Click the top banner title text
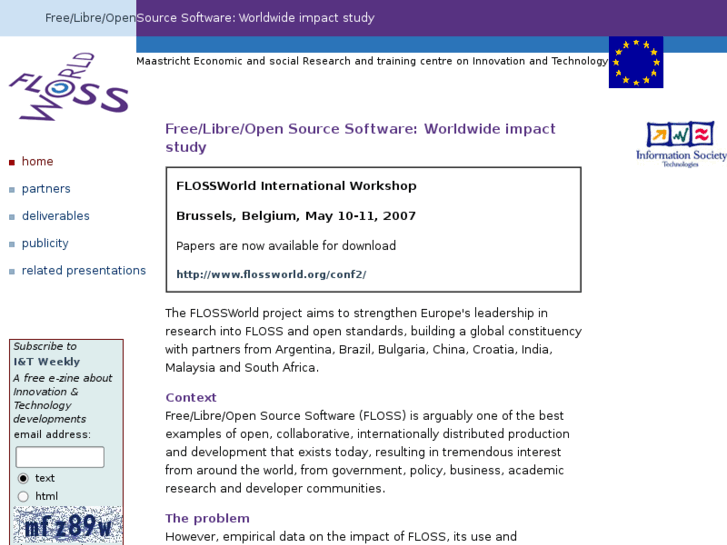The height and width of the screenshot is (545, 727). tap(210, 18)
